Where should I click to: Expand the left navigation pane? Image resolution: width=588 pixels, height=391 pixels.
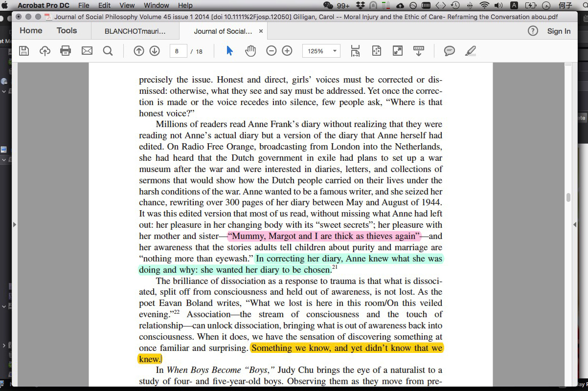(x=14, y=224)
